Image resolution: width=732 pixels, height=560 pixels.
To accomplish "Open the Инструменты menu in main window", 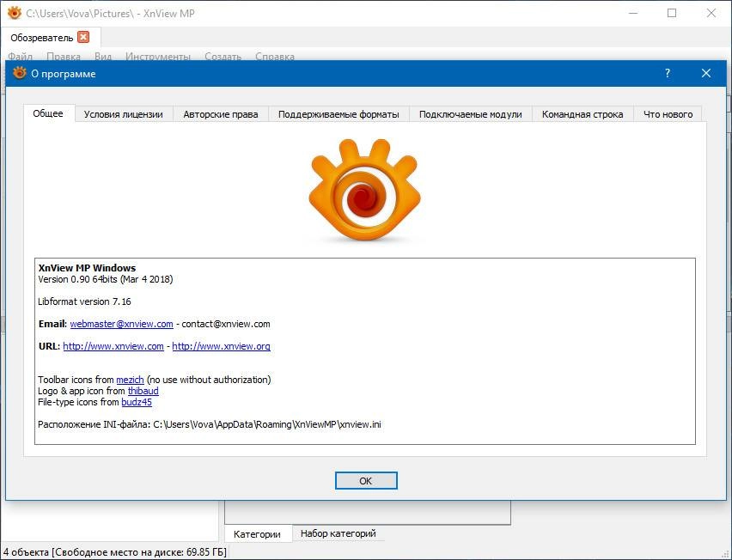I will click(x=158, y=57).
